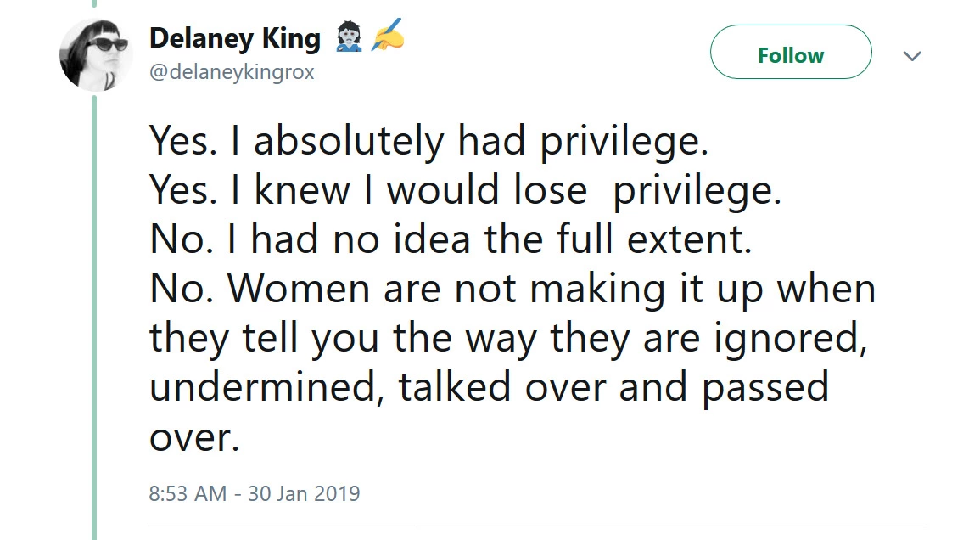Click the line "No. I had no idea the full extent."

(451, 239)
